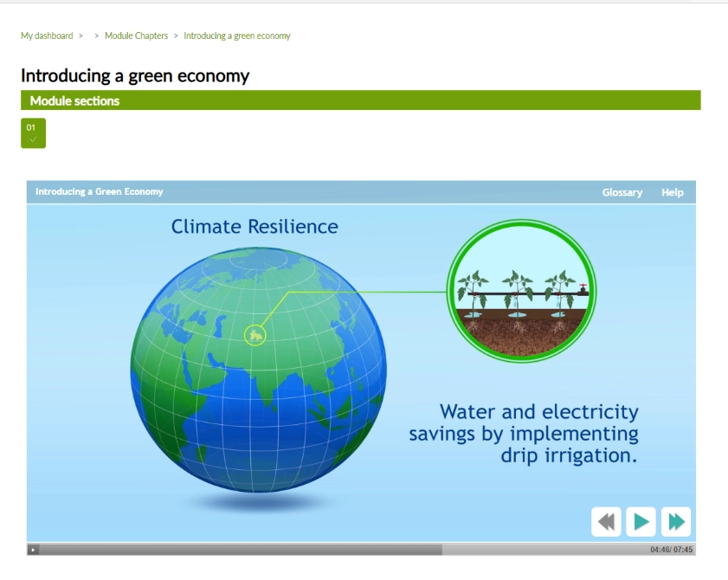
Task: Click the highlighted location marker on globe
Action: tap(254, 334)
